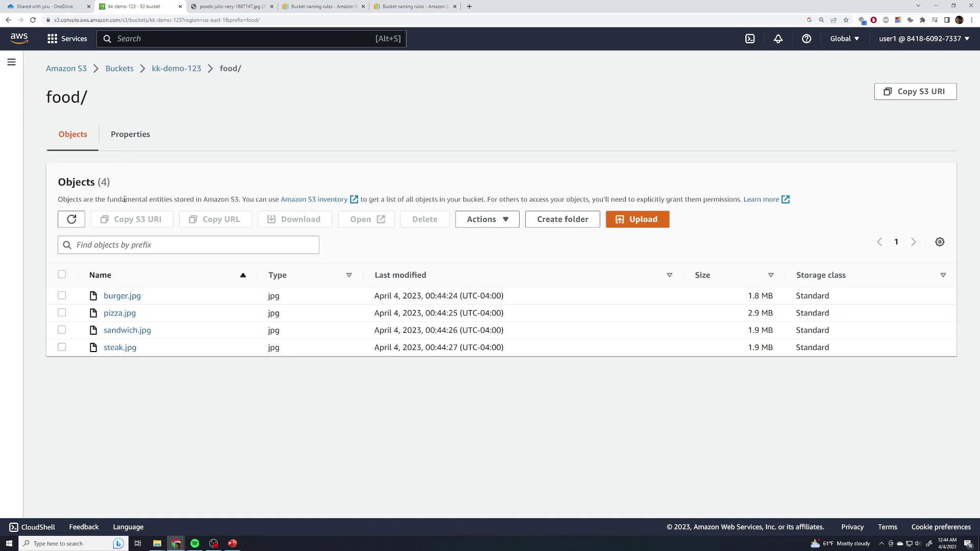Open the help question mark icon
Screen dimensions: 980x551
tap(806, 39)
